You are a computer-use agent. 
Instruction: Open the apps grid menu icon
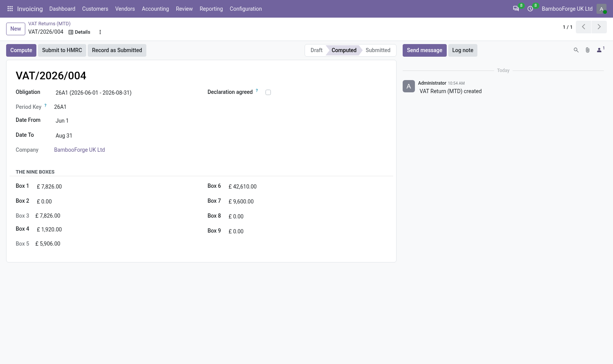click(10, 8)
